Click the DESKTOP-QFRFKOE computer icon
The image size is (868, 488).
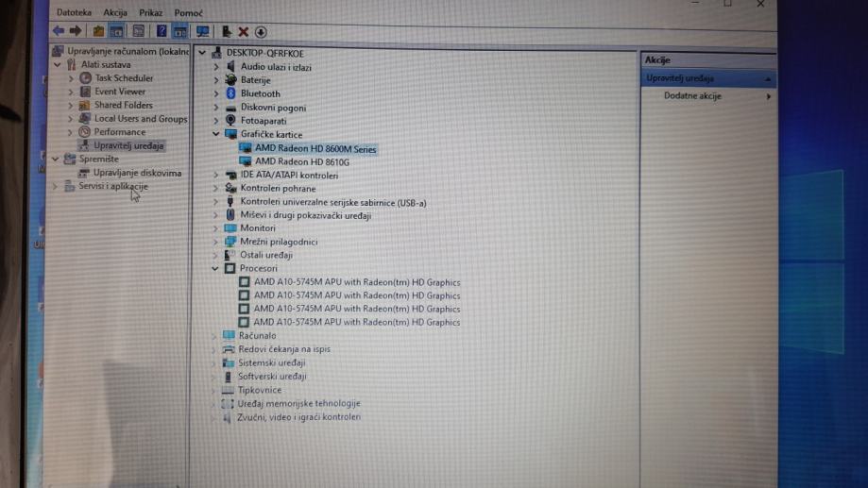(216, 53)
